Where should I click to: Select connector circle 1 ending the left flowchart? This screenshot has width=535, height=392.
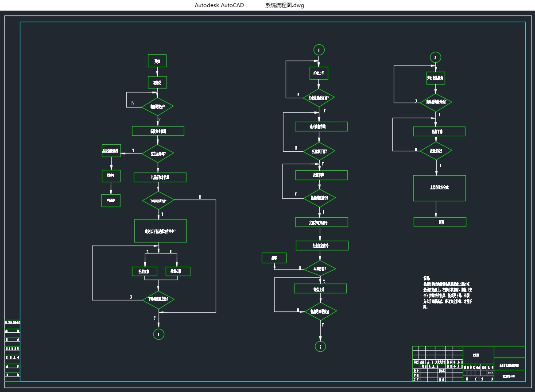click(x=159, y=334)
